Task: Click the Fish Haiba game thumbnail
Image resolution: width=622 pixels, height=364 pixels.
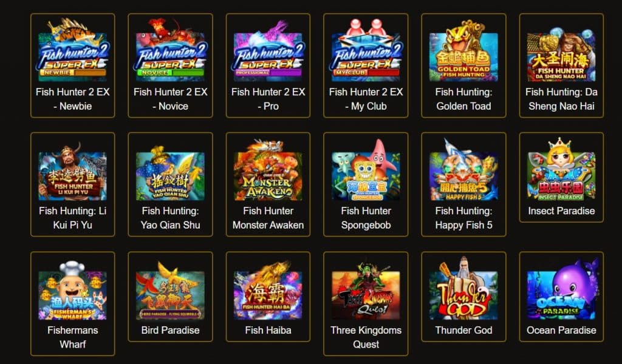Action: pos(268,291)
